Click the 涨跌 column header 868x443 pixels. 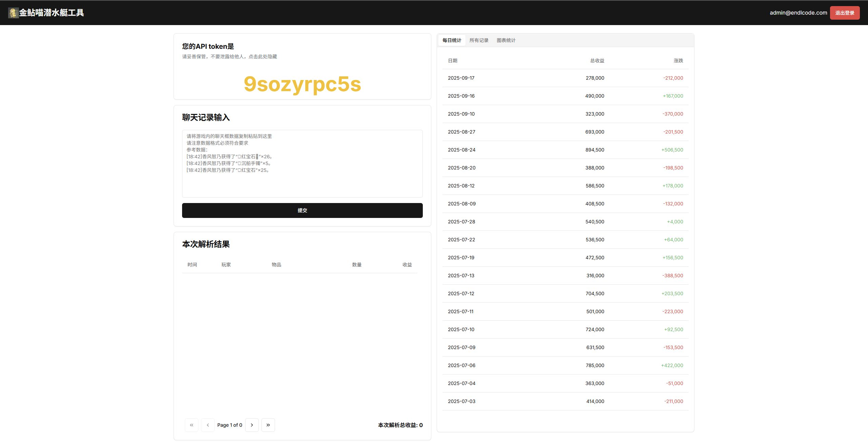(678, 61)
